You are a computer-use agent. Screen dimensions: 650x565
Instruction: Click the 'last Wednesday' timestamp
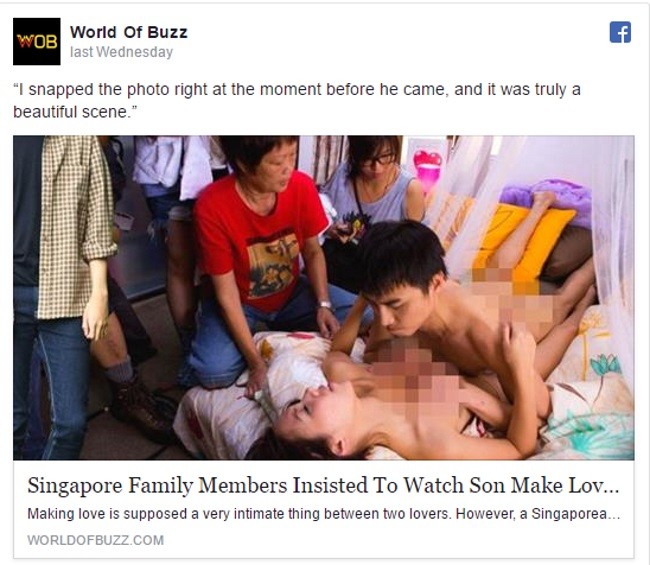coord(121,52)
